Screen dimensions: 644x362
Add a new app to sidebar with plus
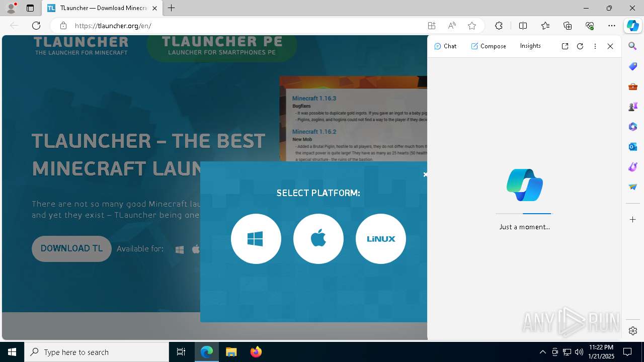(x=633, y=220)
